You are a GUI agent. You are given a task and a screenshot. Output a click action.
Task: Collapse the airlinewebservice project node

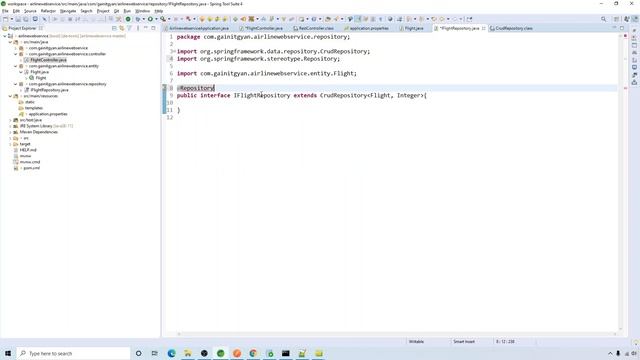(x=5, y=36)
